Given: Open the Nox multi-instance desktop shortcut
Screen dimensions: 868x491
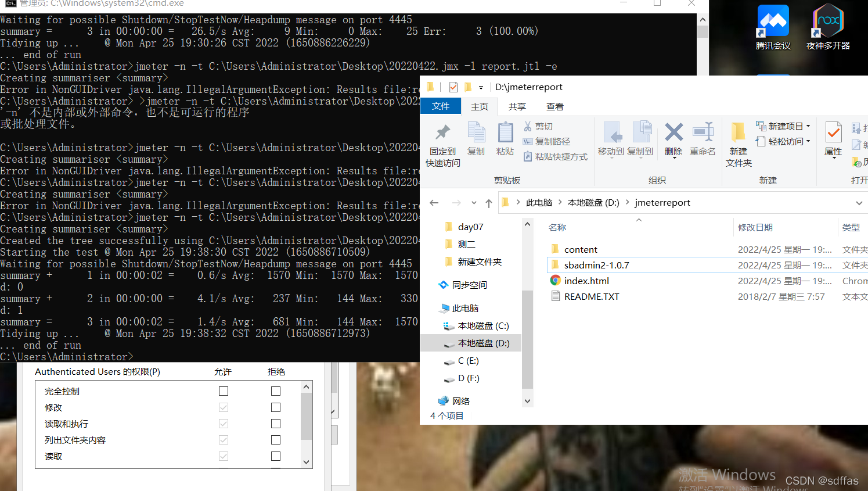Looking at the screenshot, I should [828, 27].
